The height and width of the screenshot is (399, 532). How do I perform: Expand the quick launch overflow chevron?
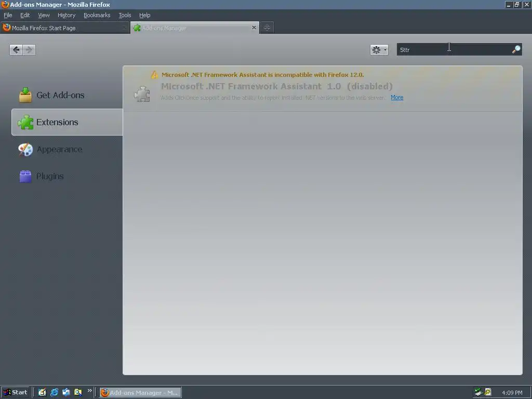point(89,391)
